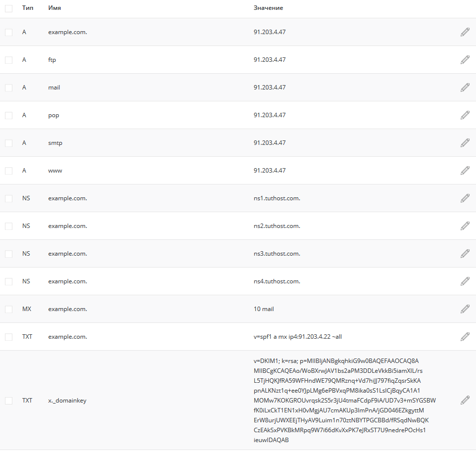Image resolution: width=476 pixels, height=451 pixels.
Task: Edit the ns4.tuthost.com NS record
Action: pos(465,281)
